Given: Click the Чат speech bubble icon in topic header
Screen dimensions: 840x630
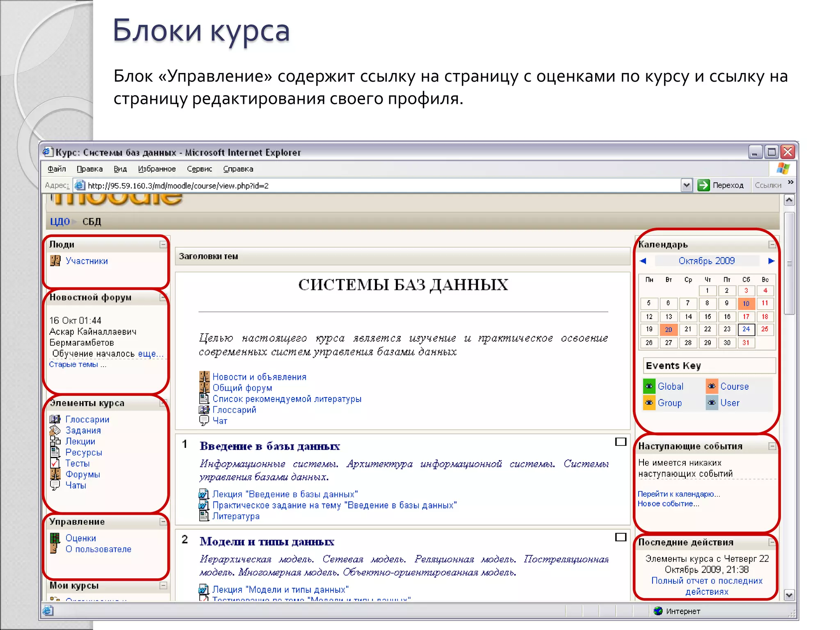Looking at the screenshot, I should coord(204,420).
